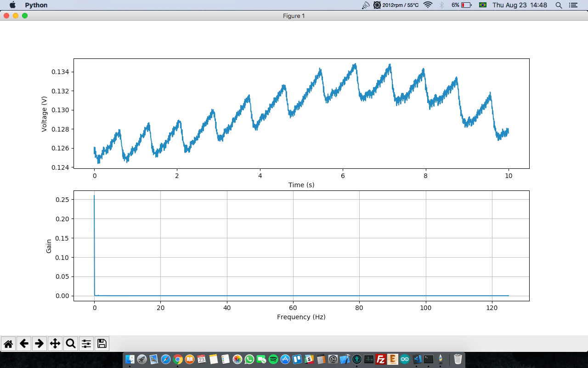This screenshot has width=588, height=368.
Task: Toggle the zoom-to-rectangle tool
Action: 70,343
